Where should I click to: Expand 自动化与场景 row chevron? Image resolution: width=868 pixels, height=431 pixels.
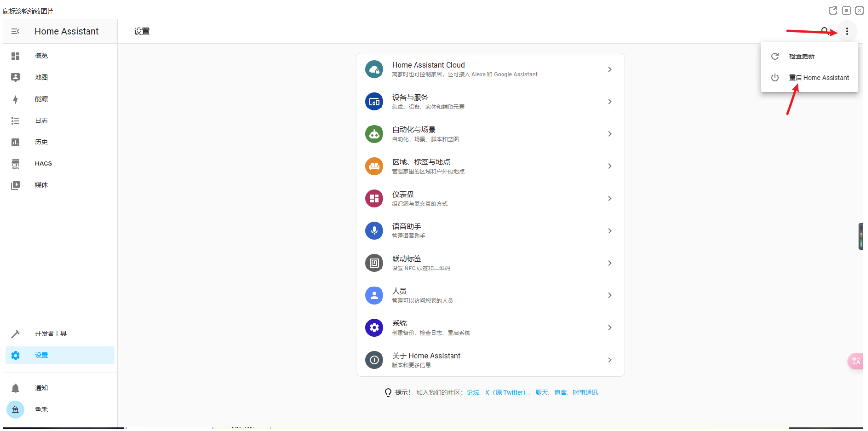coord(610,134)
